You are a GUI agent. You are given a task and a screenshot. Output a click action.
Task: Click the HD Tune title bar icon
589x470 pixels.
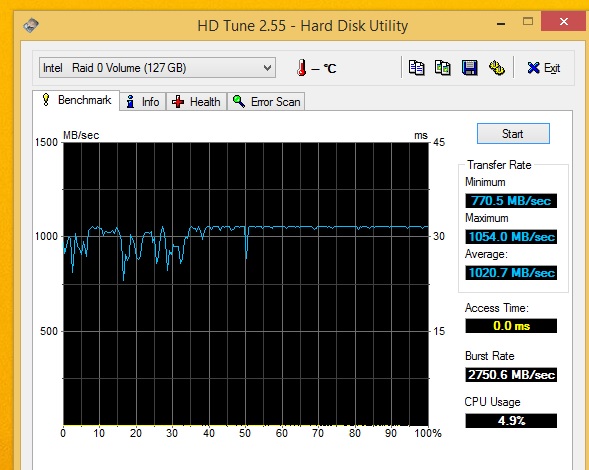(x=31, y=26)
